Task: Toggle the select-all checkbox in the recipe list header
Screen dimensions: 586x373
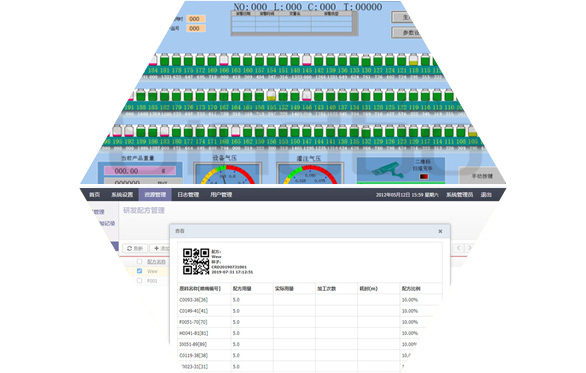Action: [140, 262]
